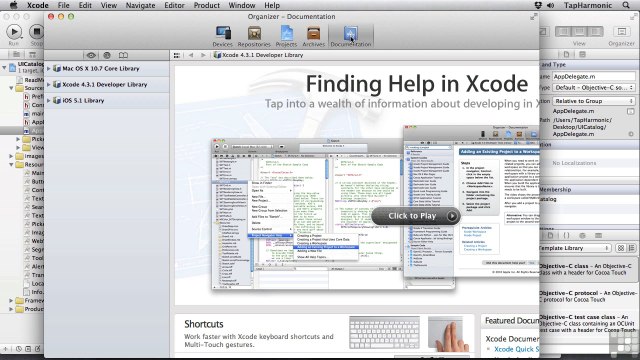Switch template library to list view
This screenshot has width=640, height=360.
[x=631, y=248]
